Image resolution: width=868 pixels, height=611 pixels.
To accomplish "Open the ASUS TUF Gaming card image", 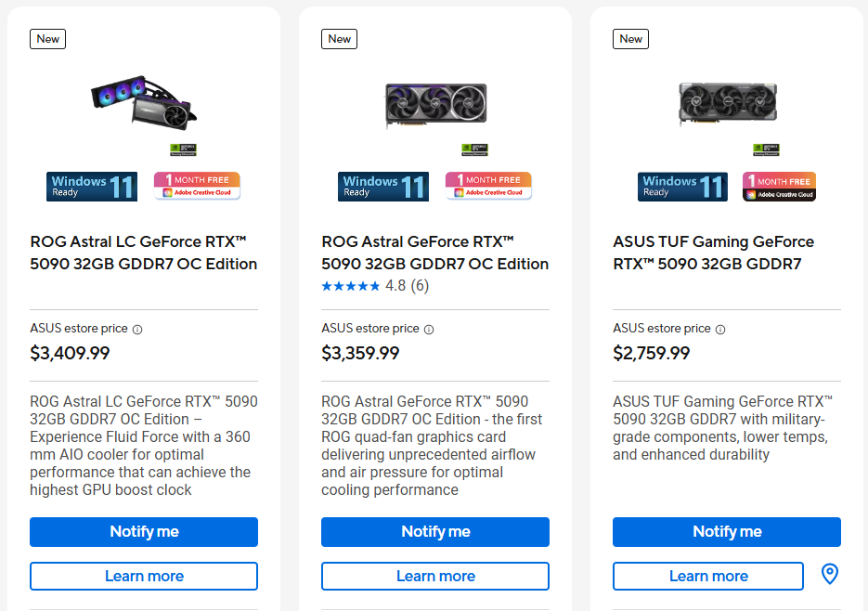I will click(x=727, y=104).
